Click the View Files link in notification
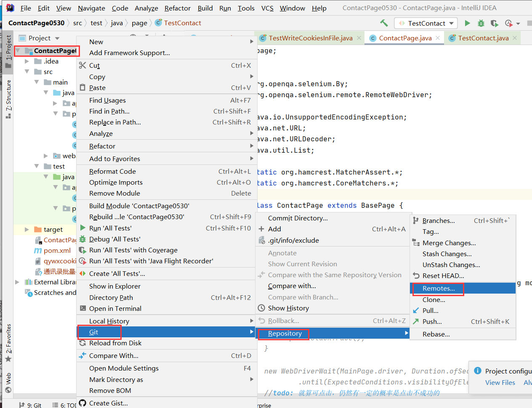Viewport: 532px width, 408px height. coord(500,382)
